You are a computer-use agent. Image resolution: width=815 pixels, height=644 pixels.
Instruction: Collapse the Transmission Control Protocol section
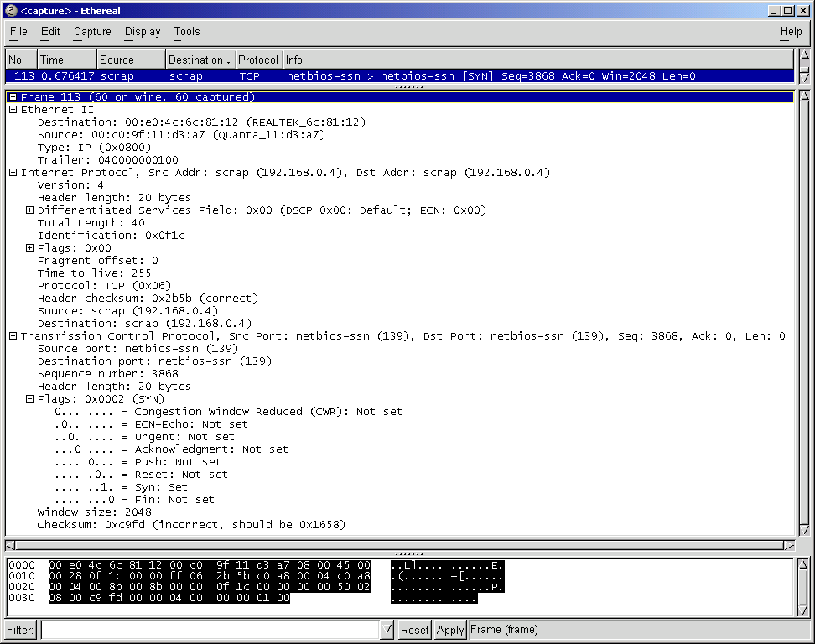click(13, 336)
